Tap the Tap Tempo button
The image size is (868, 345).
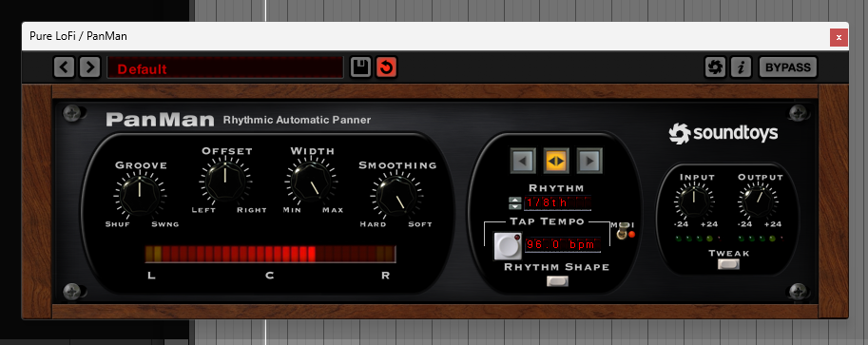pyautogui.click(x=508, y=246)
